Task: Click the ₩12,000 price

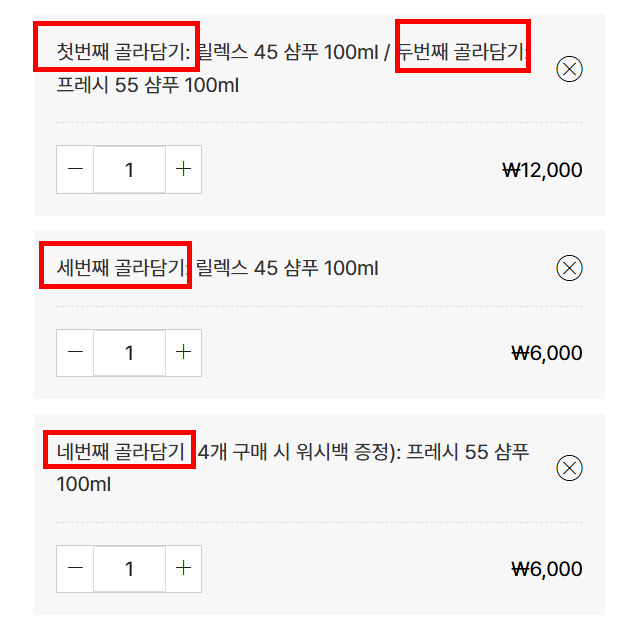Action: pyautogui.click(x=542, y=170)
